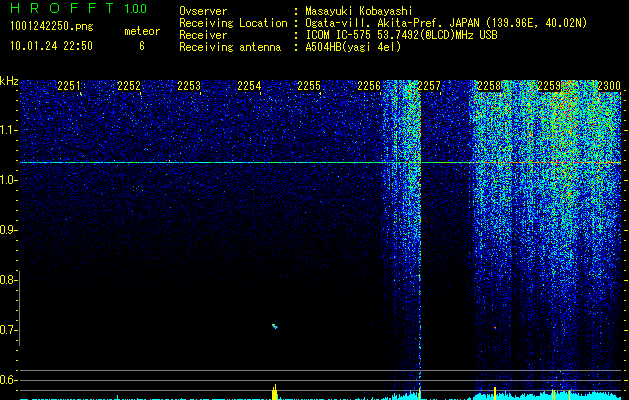Click the 2251 time marker
The width and height of the screenshot is (629, 400).
pyautogui.click(x=69, y=86)
